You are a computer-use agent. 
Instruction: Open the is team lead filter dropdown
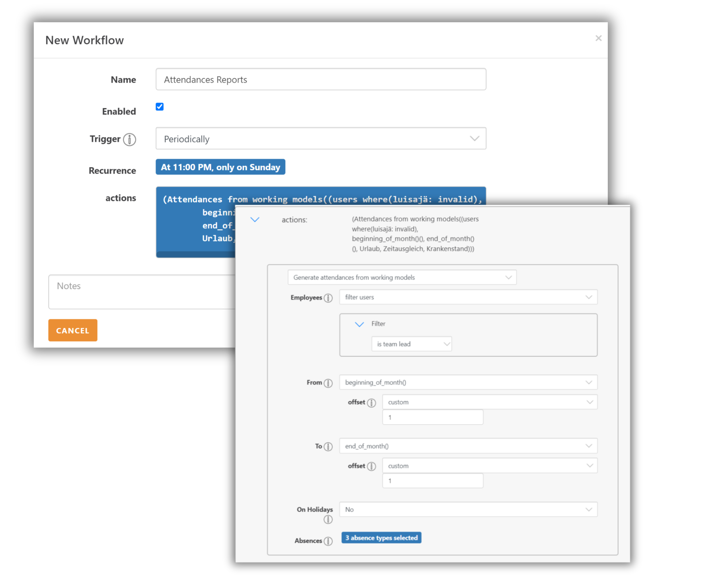412,344
